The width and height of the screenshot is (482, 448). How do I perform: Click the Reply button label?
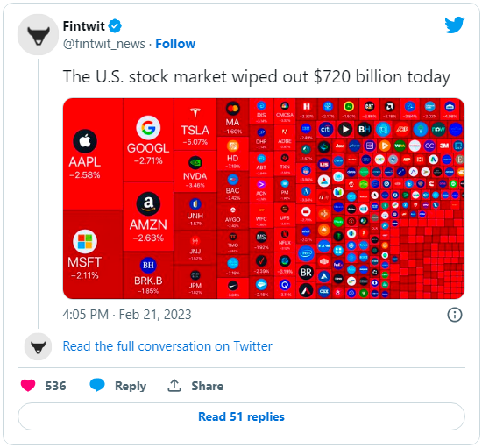coord(131,386)
